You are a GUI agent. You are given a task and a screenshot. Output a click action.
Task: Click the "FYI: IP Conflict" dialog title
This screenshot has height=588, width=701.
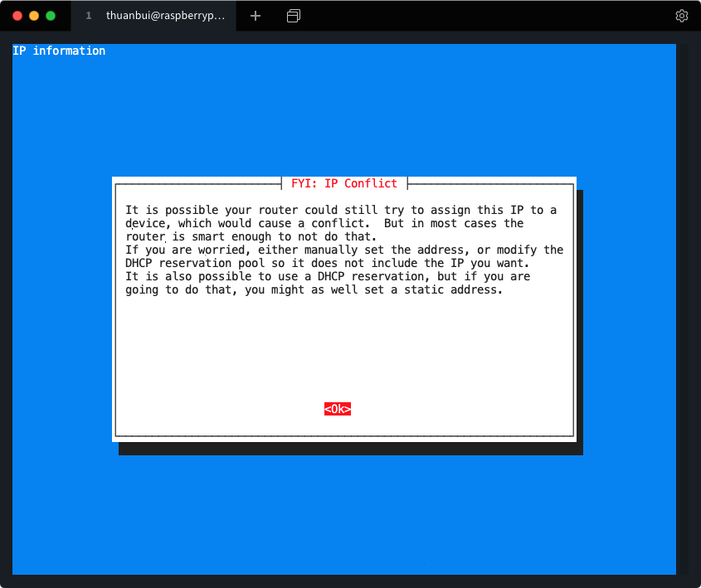[x=344, y=183]
